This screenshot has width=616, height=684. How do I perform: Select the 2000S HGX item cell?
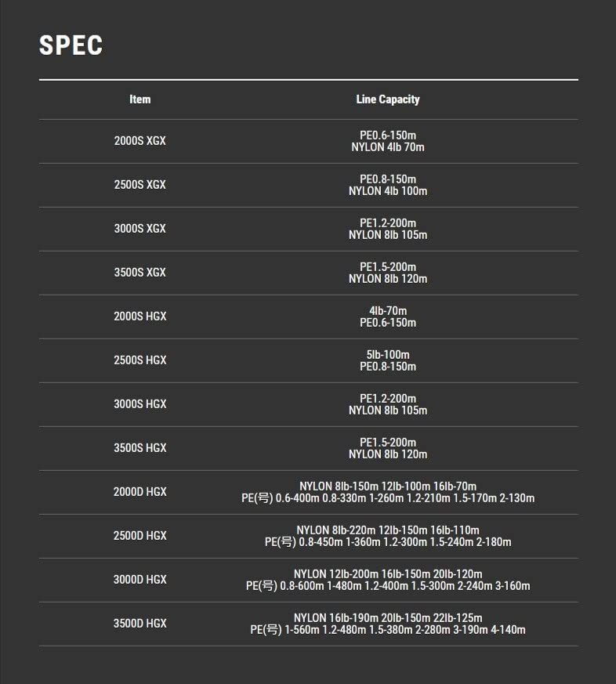click(x=140, y=317)
